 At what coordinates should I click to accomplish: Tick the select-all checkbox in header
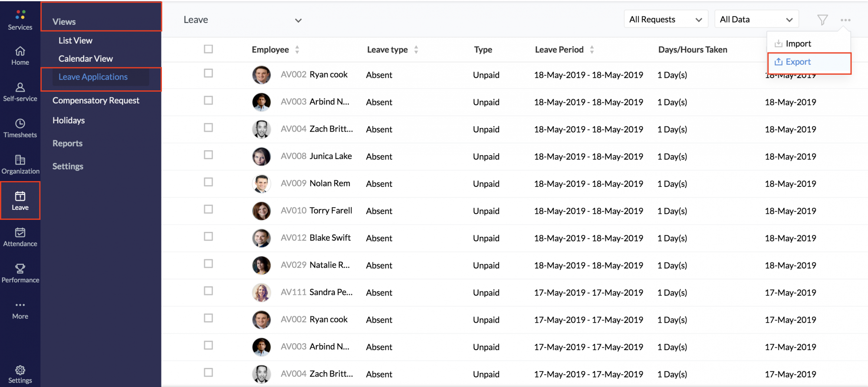tap(208, 49)
